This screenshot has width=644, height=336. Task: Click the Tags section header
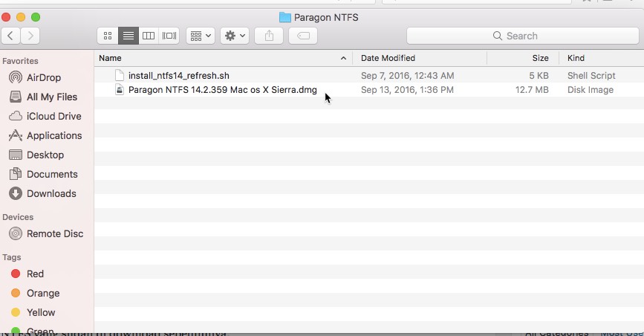[x=11, y=257]
